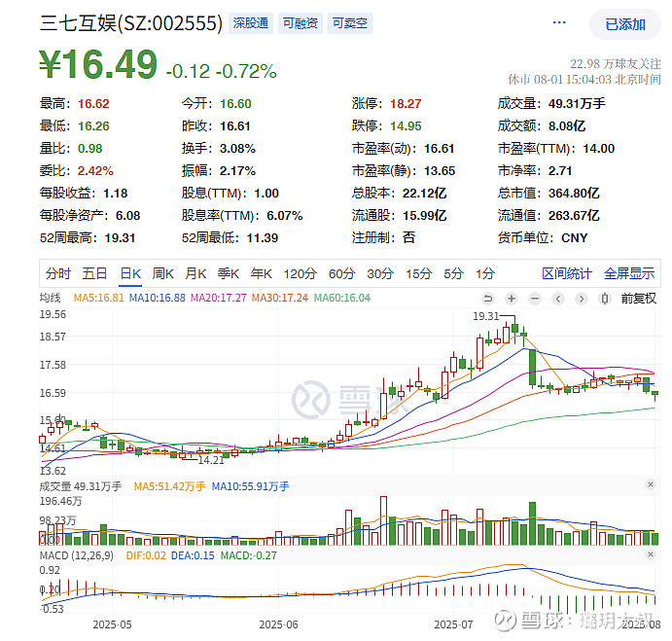Open 全屏显示 fullscreen view
Screen dimensions: 672x641
coord(629,273)
